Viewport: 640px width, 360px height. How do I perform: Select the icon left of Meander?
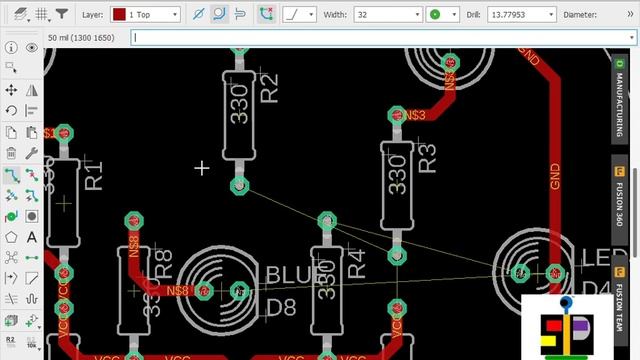[x=11, y=299]
